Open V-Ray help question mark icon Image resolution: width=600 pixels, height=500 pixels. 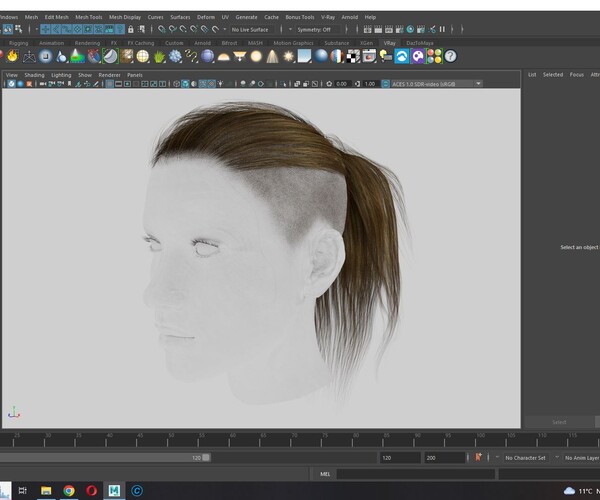[451, 56]
